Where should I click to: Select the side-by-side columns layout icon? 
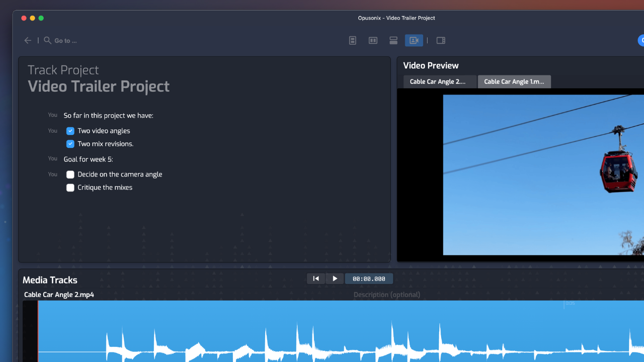373,41
